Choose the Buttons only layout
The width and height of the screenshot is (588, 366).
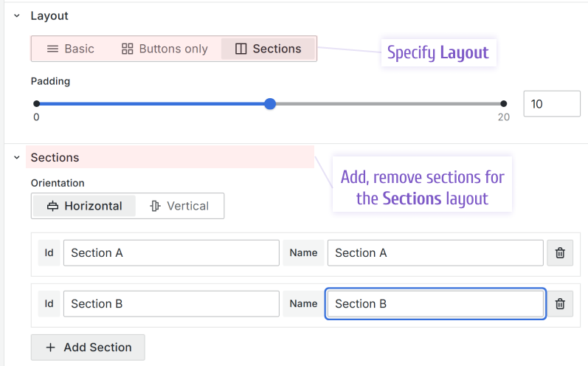[x=165, y=49]
